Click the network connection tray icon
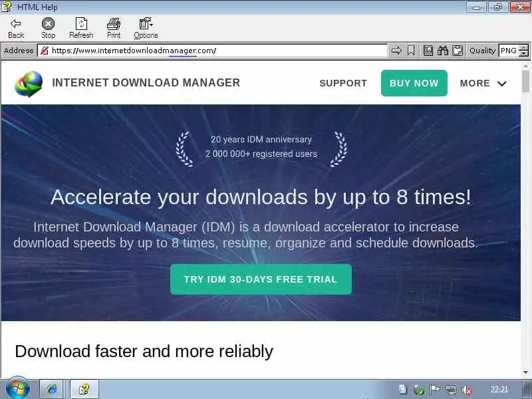 tap(451, 390)
